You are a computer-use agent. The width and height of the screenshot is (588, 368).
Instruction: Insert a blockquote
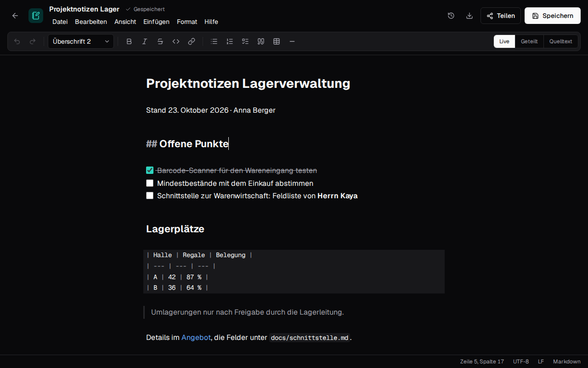pos(261,41)
